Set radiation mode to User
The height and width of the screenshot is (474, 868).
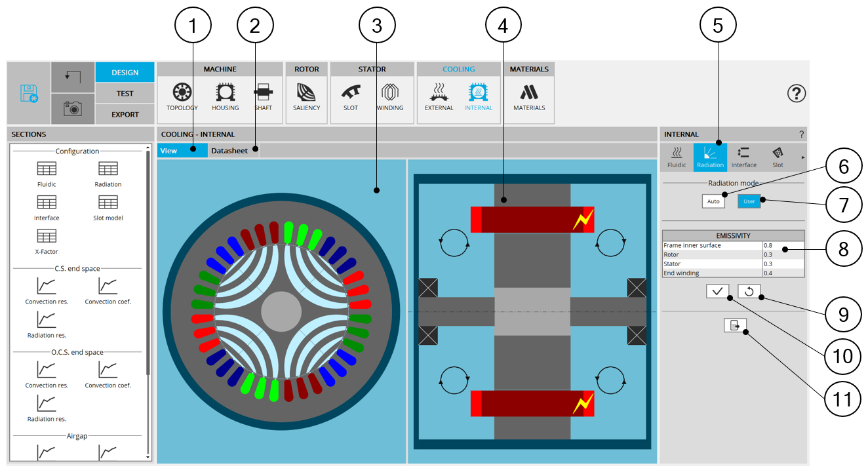click(749, 201)
